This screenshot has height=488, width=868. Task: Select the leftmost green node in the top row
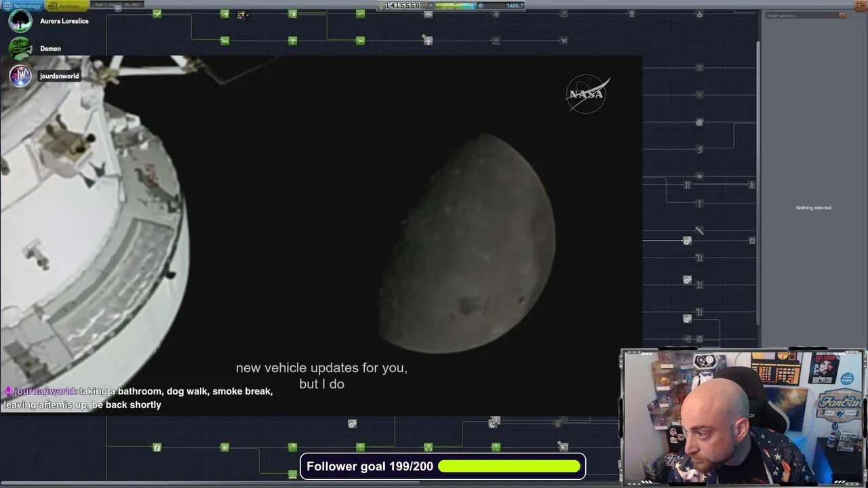pyautogui.click(x=157, y=14)
